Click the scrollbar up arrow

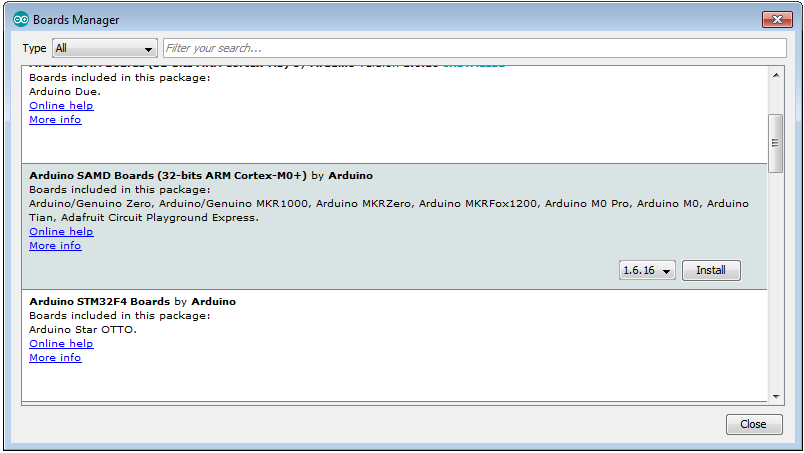point(776,75)
